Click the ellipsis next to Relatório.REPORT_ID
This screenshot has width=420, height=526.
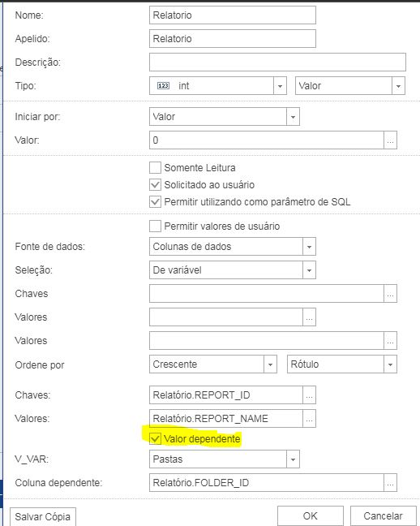tap(309, 395)
